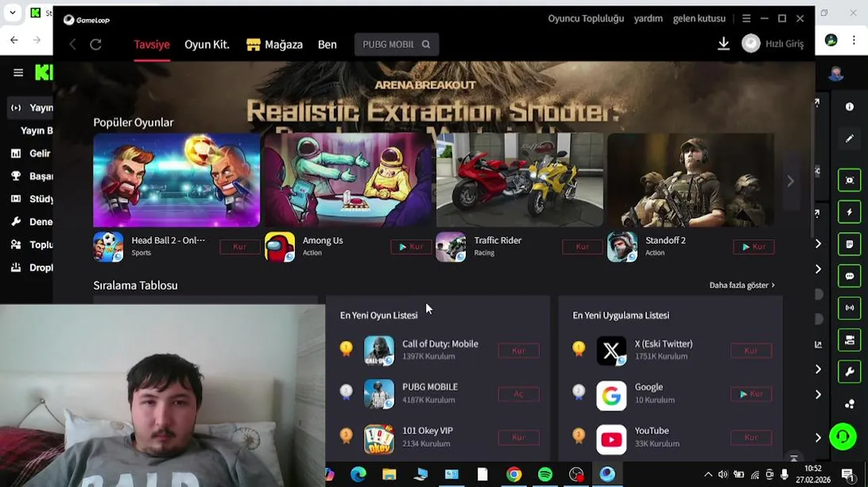Go back with GameLoop's back arrow
The height and width of the screenshot is (487, 868).
pyautogui.click(x=73, y=45)
